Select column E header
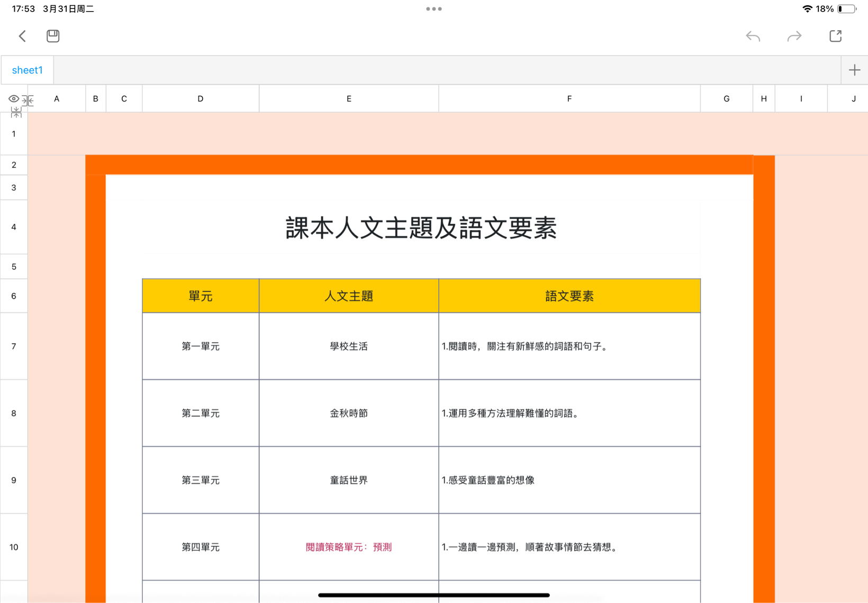 pyautogui.click(x=349, y=99)
